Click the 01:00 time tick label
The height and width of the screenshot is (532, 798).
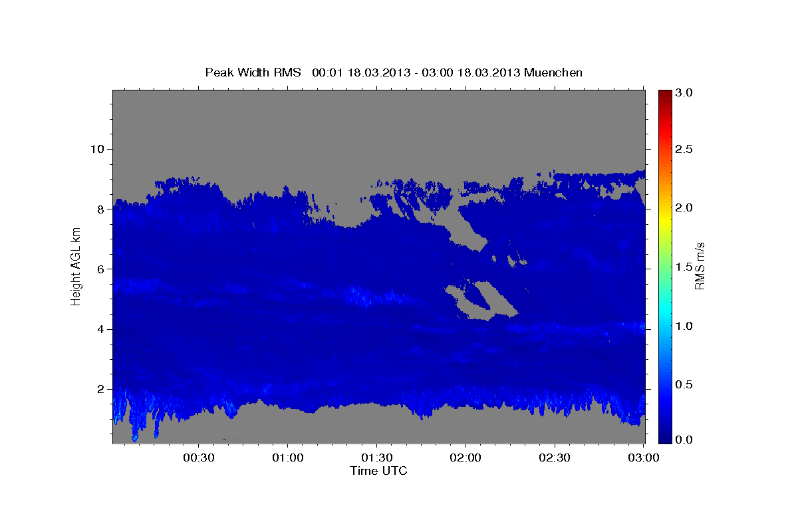tap(288, 458)
